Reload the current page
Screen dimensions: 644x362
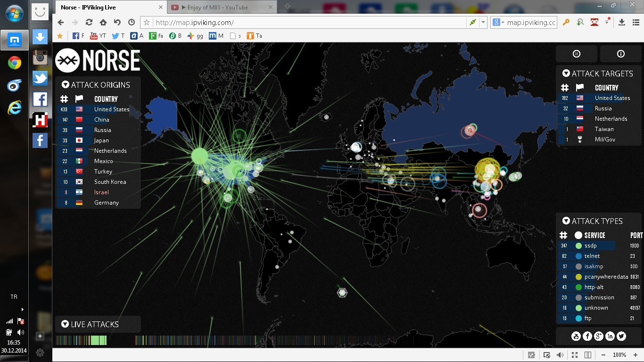[x=89, y=22]
